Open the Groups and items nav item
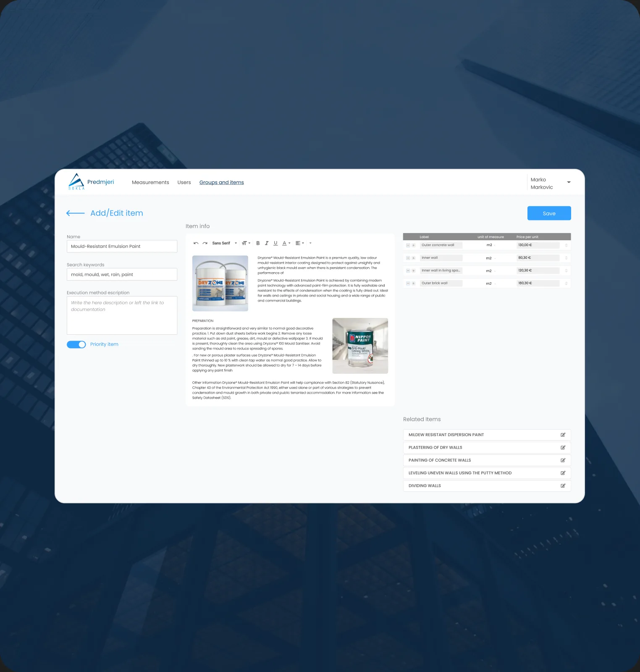Viewport: 640px width, 672px height. (x=222, y=182)
